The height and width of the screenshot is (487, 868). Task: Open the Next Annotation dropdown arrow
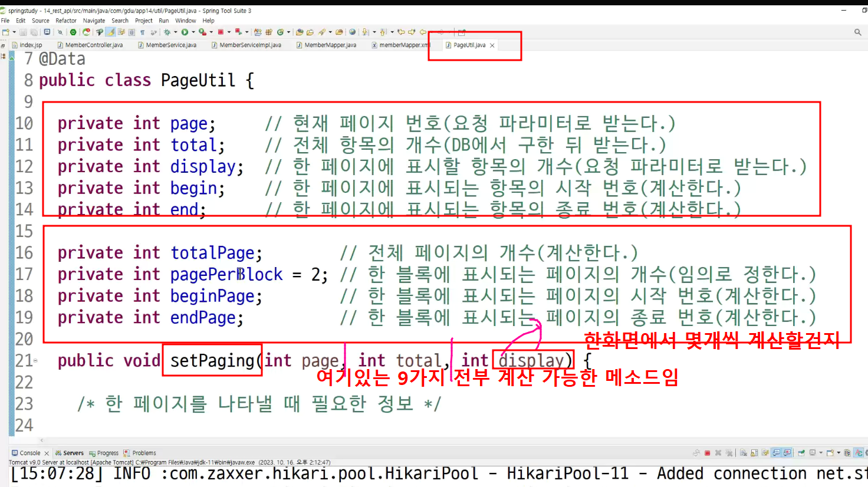tap(374, 32)
